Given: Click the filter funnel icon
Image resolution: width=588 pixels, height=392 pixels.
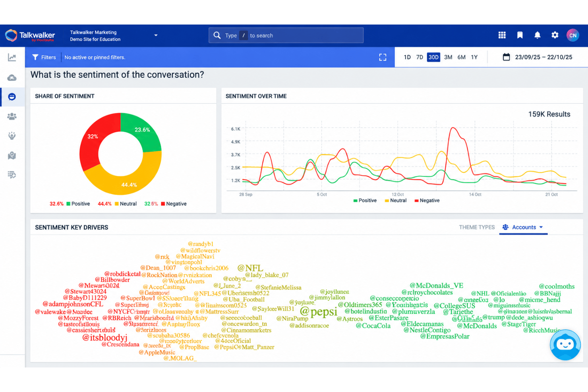Looking at the screenshot, I should (x=35, y=57).
